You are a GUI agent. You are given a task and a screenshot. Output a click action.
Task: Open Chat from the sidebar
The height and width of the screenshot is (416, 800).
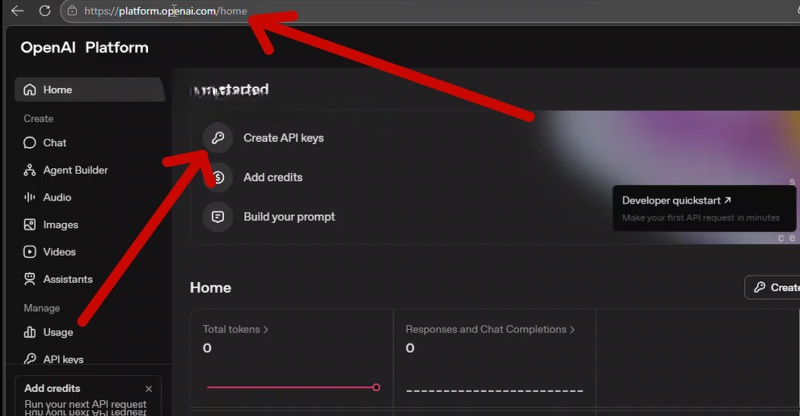[x=55, y=143]
